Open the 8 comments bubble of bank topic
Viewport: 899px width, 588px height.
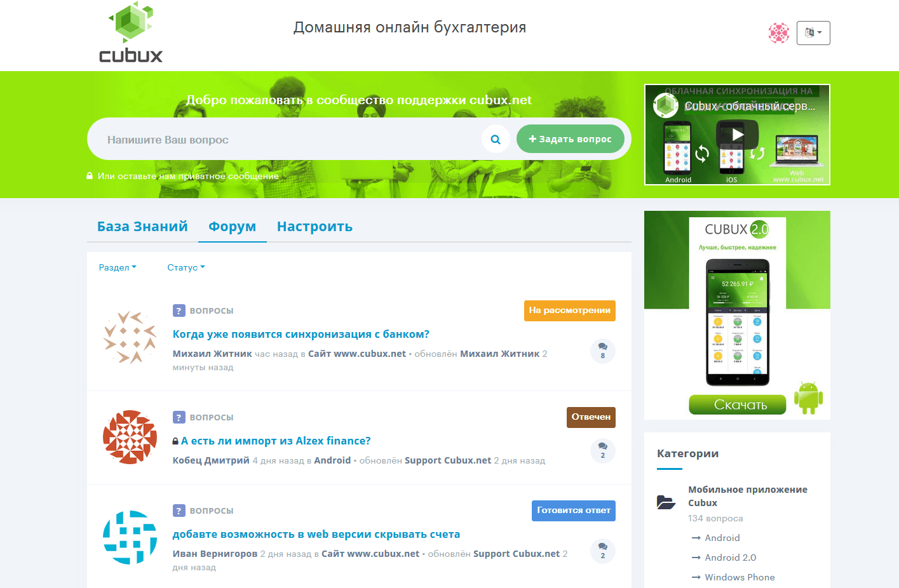coord(603,351)
